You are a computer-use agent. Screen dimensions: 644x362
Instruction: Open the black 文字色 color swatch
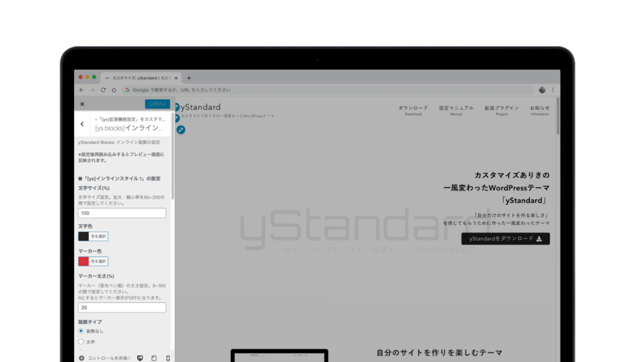(x=84, y=236)
